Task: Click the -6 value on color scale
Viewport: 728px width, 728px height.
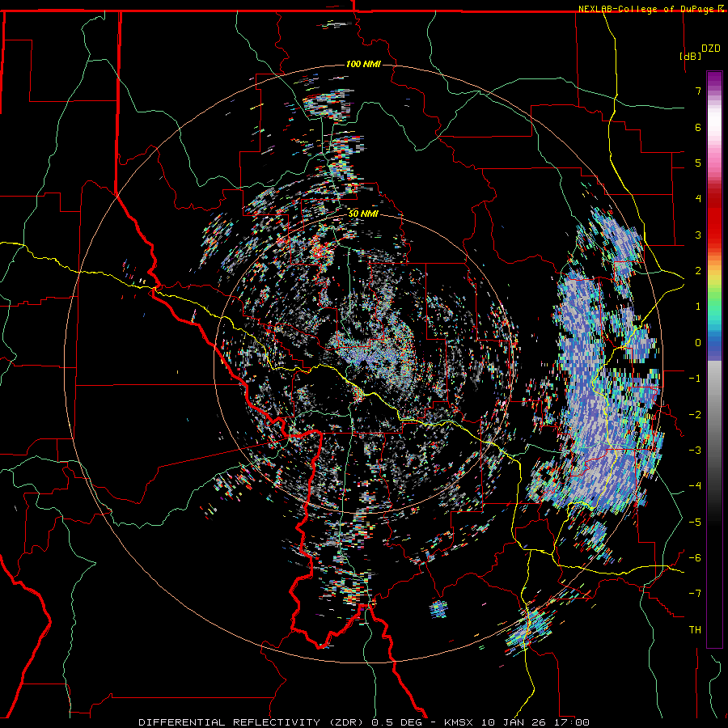Action: coord(695,558)
